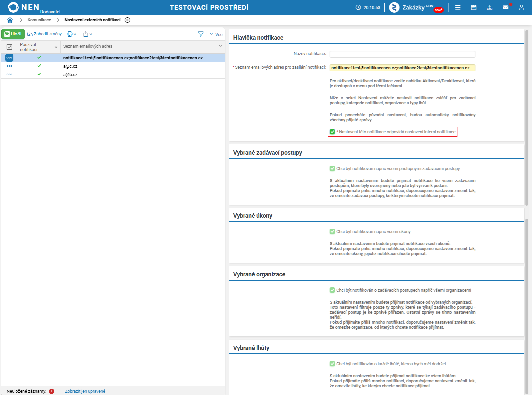Select row with a@c.cz email
The width and height of the screenshot is (532, 395).
tap(113, 66)
